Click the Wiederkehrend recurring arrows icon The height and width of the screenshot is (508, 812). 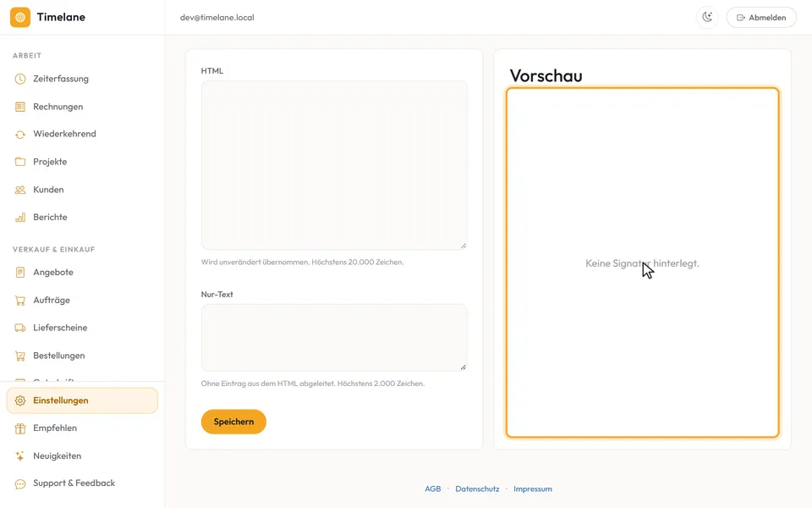point(20,135)
